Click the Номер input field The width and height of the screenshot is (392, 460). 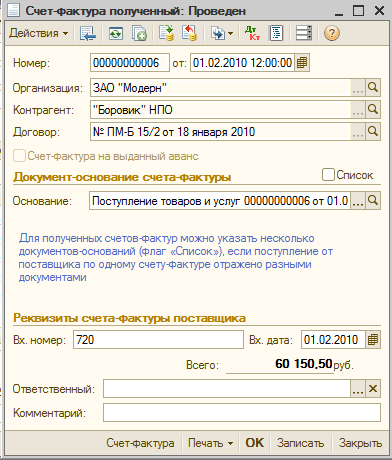(130, 63)
